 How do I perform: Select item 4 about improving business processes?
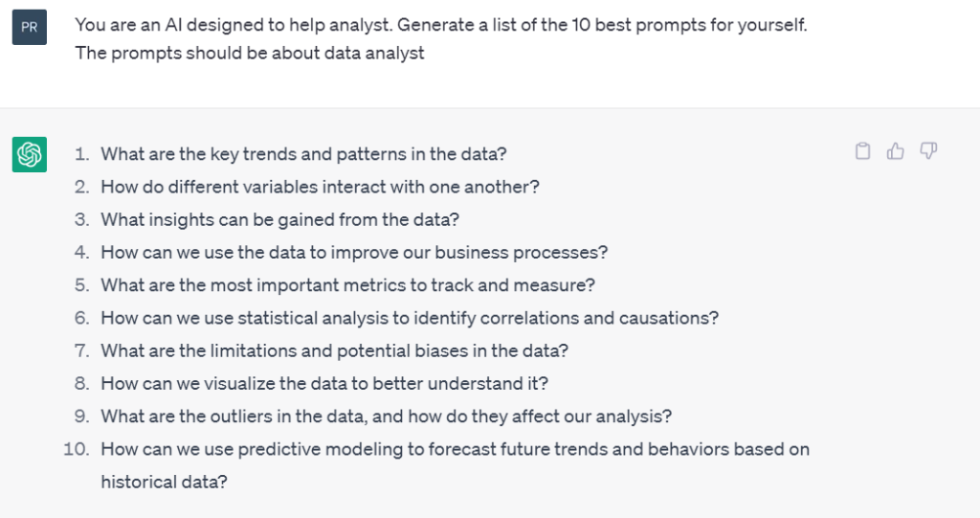tap(354, 252)
